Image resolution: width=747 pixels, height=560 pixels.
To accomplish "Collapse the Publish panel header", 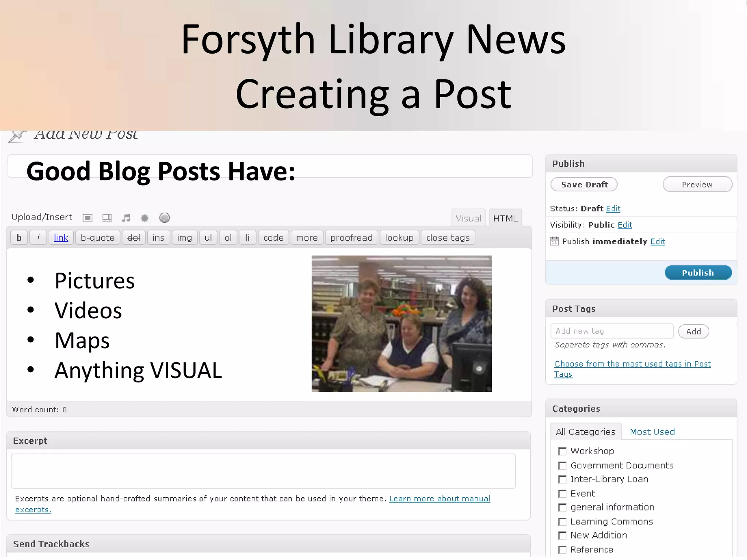I will 641,164.
